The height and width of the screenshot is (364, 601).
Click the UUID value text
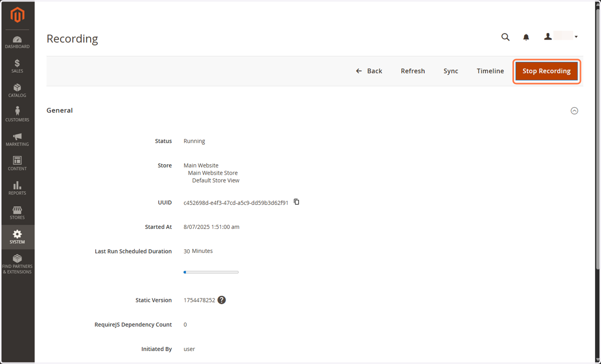[236, 203]
